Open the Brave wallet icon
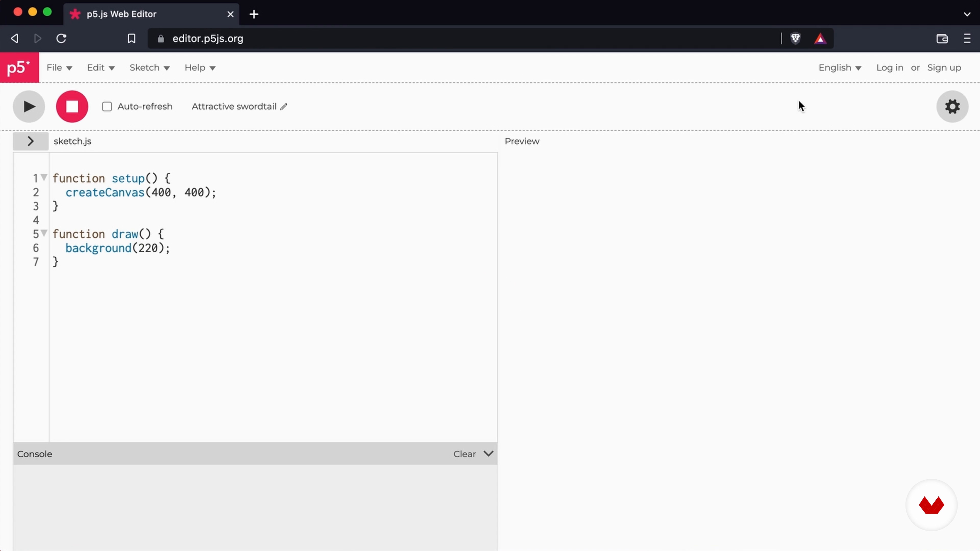 point(942,39)
